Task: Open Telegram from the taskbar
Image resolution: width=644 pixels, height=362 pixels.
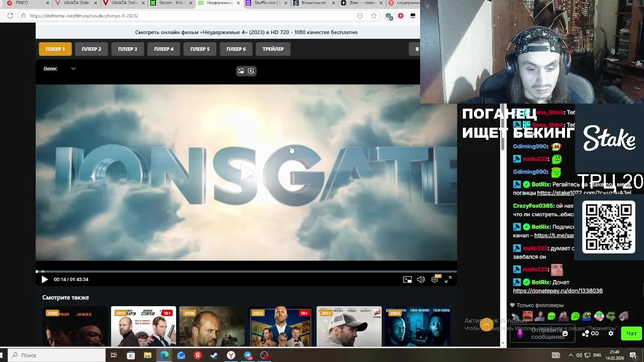Action: [x=248, y=355]
